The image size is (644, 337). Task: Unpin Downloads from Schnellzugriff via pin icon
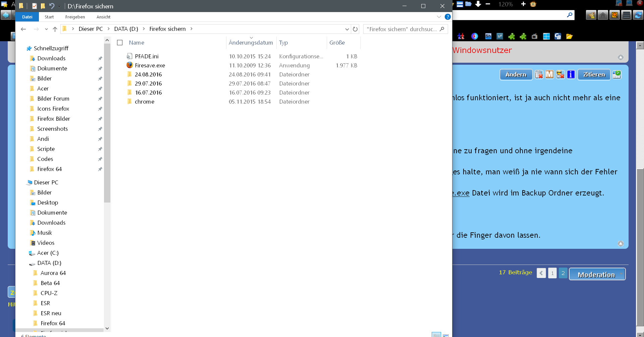100,58
